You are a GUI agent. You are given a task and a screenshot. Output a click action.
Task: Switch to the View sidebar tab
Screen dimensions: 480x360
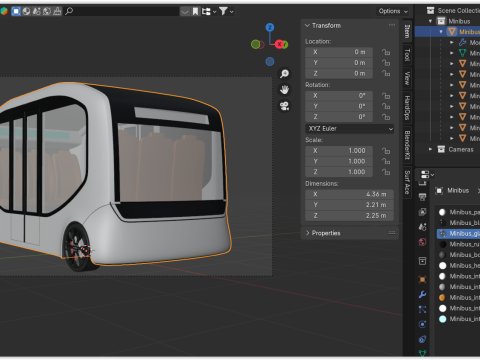pos(407,78)
